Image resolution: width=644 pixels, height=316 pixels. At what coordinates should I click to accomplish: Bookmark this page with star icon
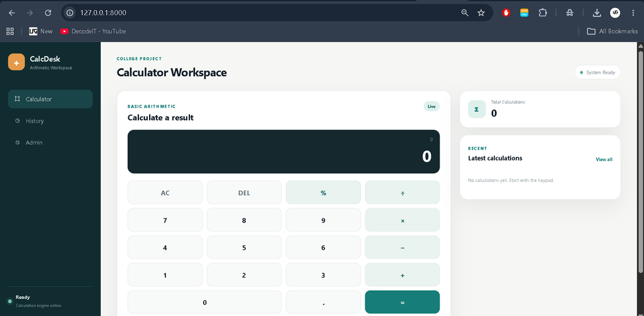(x=481, y=13)
